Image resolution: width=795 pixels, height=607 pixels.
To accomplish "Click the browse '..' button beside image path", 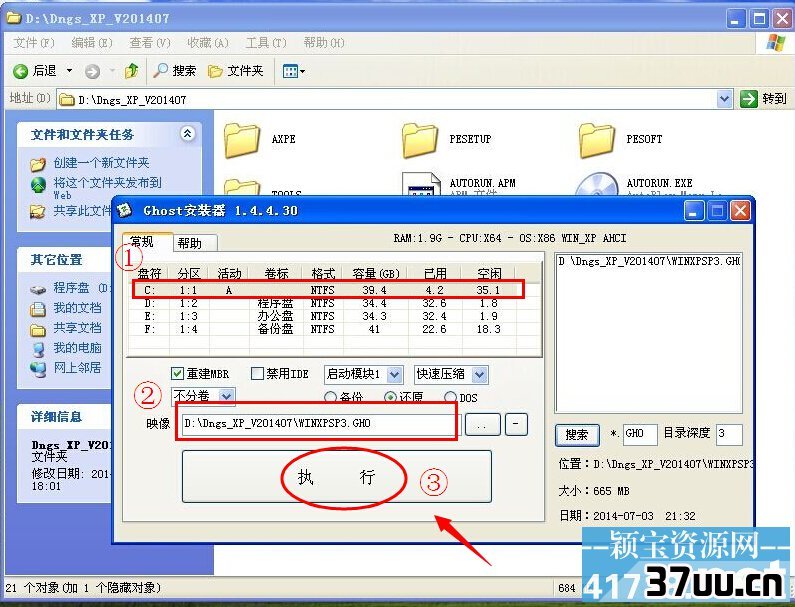I will coord(482,425).
